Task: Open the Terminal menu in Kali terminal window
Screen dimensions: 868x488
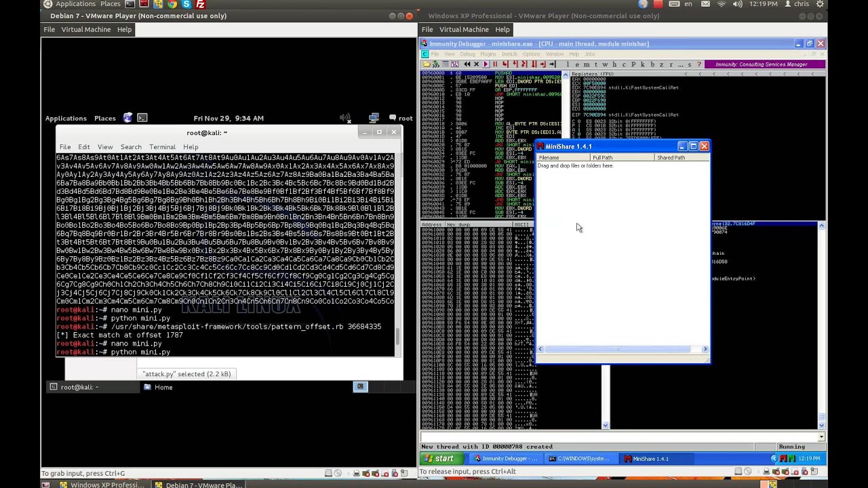Action: click(x=162, y=147)
